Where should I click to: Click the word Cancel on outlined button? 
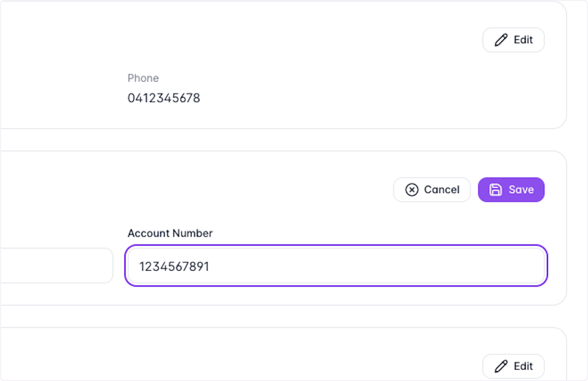coord(442,190)
